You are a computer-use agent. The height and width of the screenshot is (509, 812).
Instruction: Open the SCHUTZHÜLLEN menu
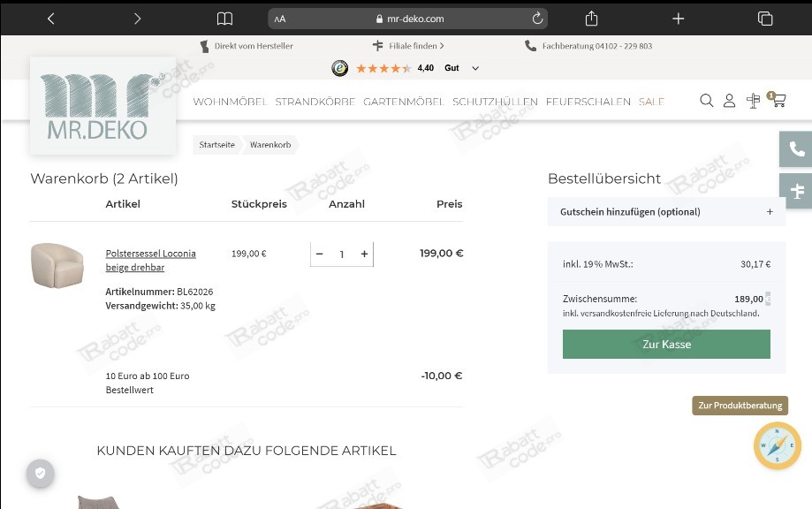[x=495, y=102]
